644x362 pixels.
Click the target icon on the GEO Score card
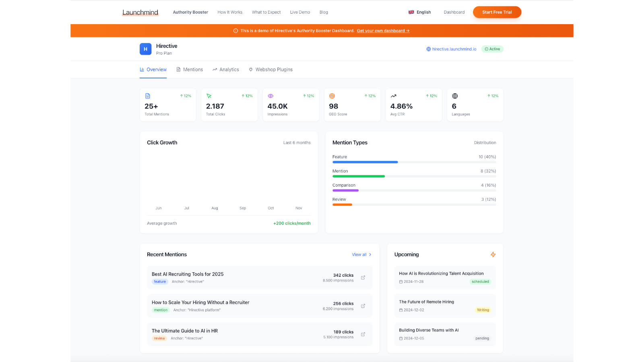(x=332, y=96)
